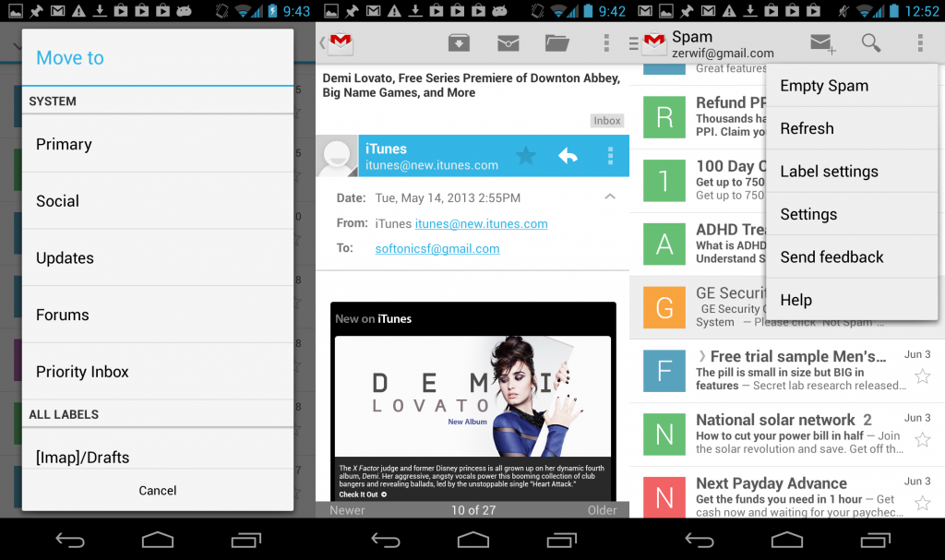The width and height of the screenshot is (945, 560).
Task: Mark the email unread with the envelope icon
Action: pyautogui.click(x=508, y=42)
